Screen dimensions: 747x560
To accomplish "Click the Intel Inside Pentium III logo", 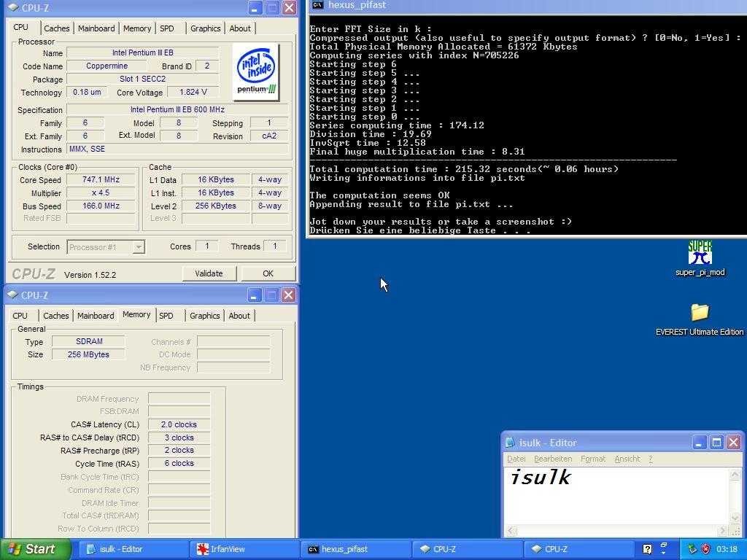I will tap(256, 72).
